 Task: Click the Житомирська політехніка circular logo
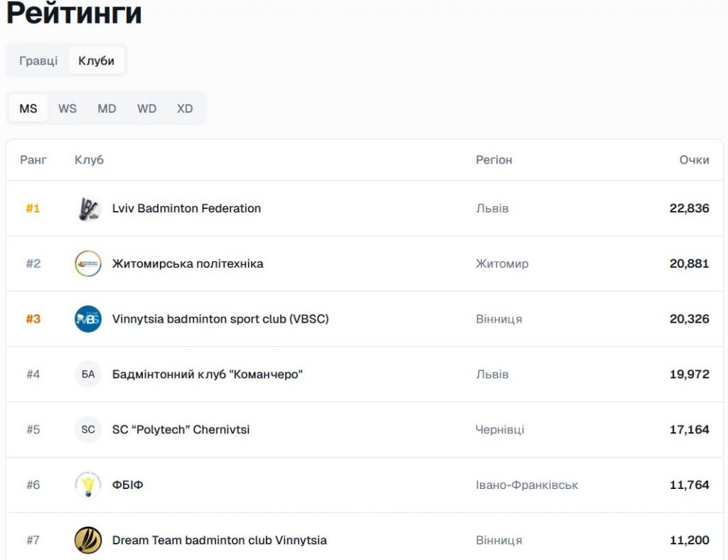tap(88, 264)
